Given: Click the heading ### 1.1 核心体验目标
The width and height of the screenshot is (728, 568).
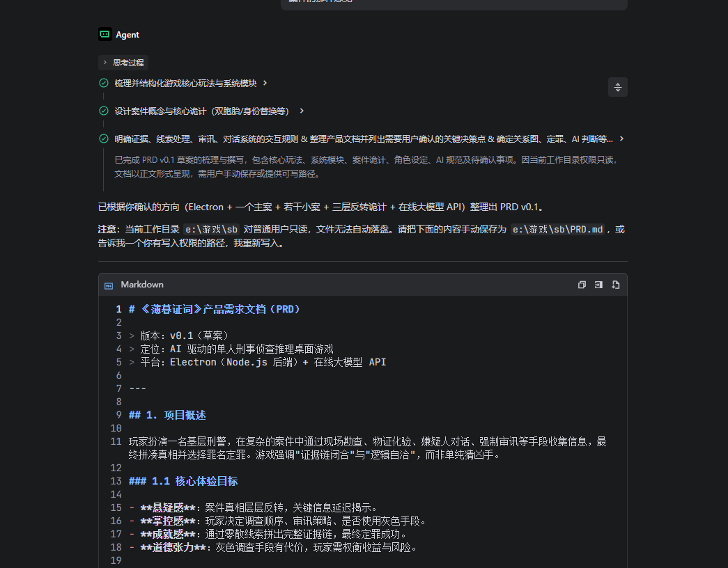Looking at the screenshot, I should pos(183,481).
